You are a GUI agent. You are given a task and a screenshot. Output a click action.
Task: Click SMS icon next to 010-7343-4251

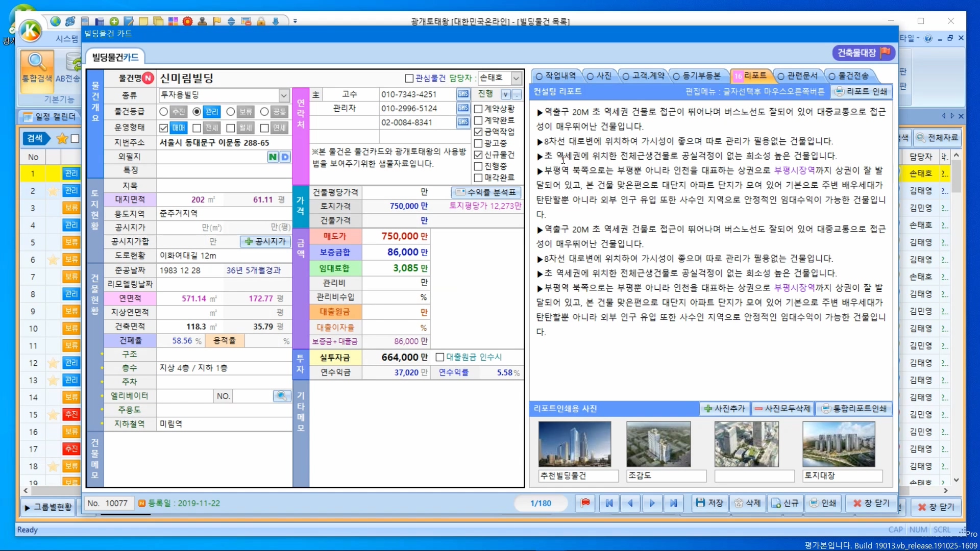(462, 94)
